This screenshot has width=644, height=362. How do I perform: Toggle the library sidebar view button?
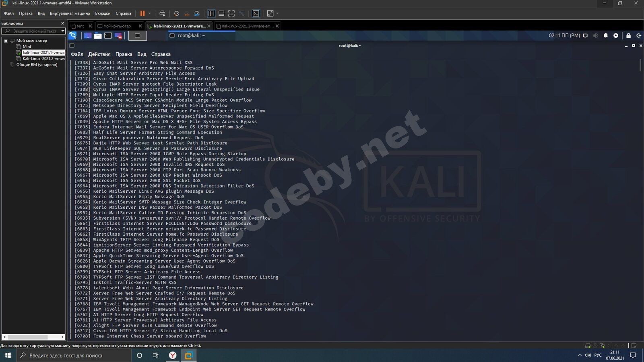(x=211, y=13)
